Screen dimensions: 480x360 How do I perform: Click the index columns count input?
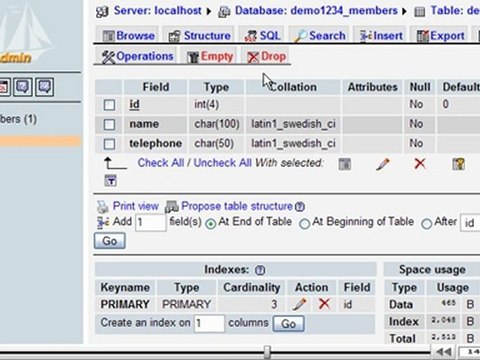(209, 323)
